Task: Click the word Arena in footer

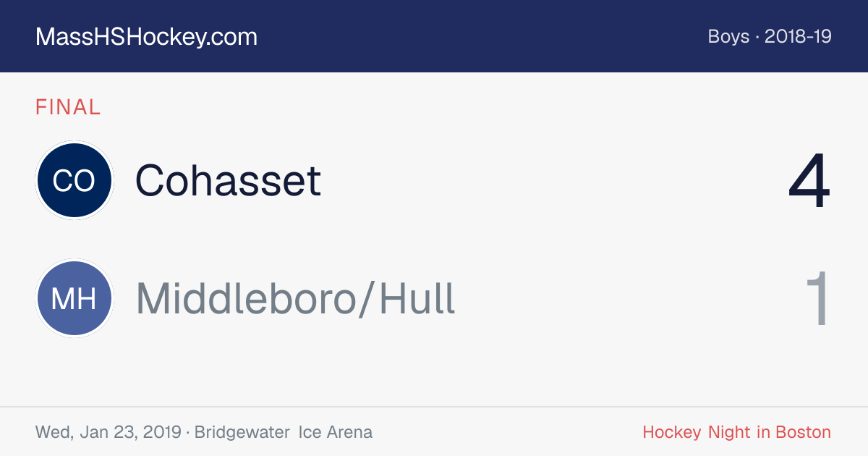Action: pos(349,432)
